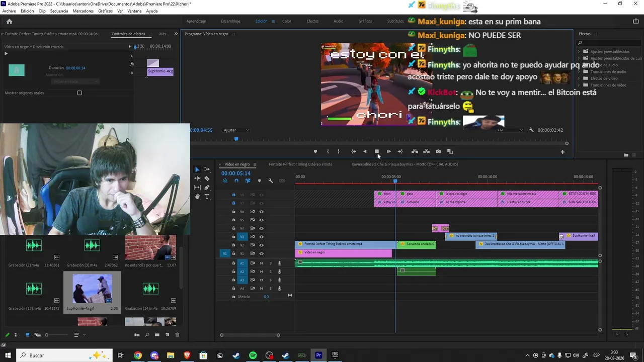Image resolution: width=644 pixels, height=362 pixels.
Task: Select the SupHomie-4x.gif thumbnail in Project panel
Action: (92, 289)
